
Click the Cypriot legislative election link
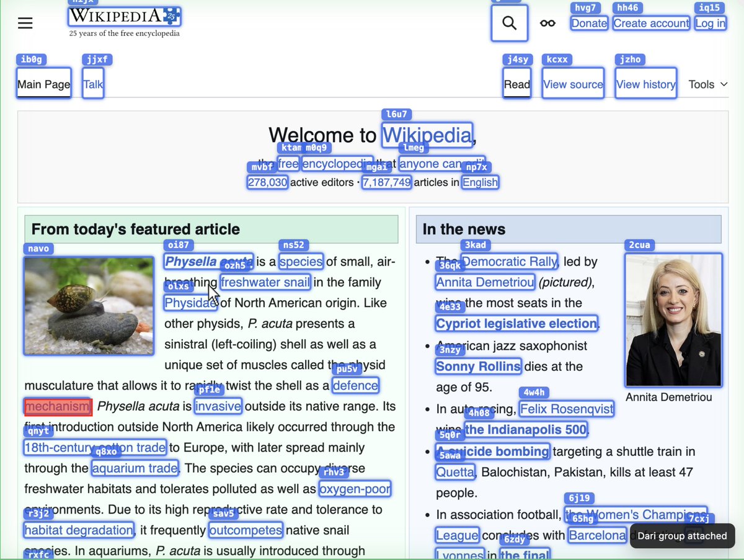tap(516, 323)
